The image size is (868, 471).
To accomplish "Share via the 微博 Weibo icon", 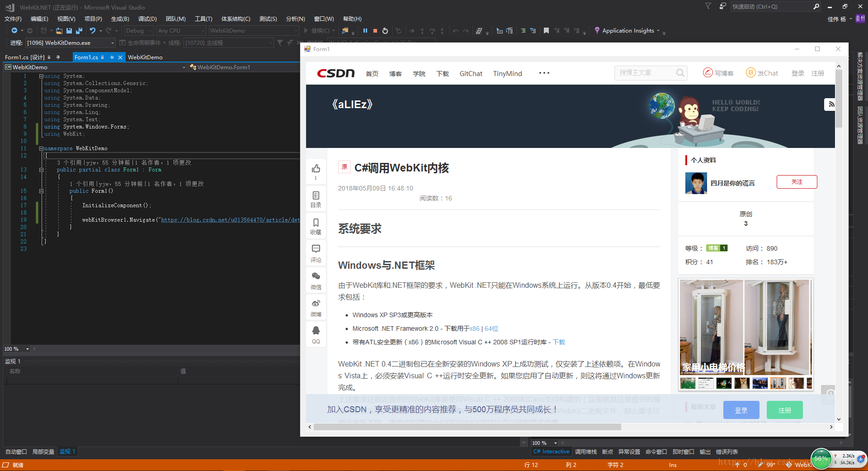I will [x=316, y=303].
